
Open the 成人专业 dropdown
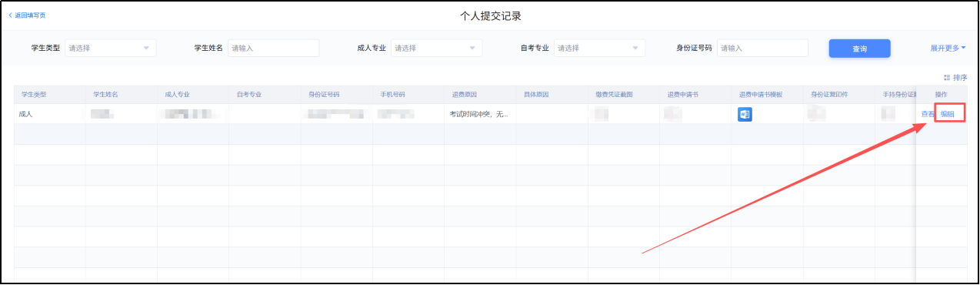point(436,48)
